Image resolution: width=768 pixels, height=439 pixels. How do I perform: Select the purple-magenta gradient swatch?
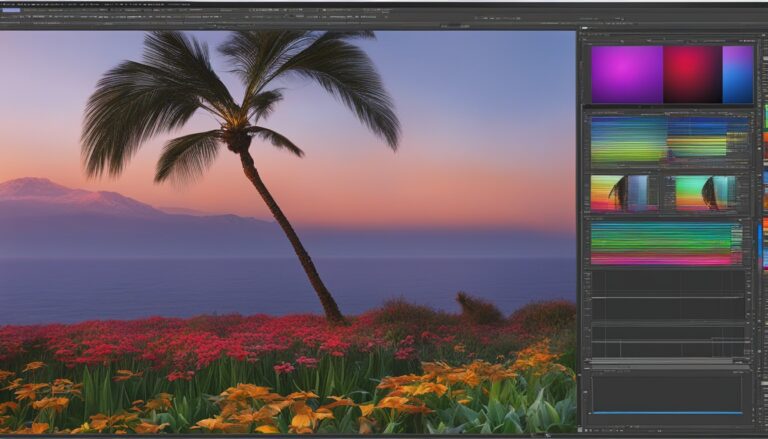click(626, 74)
